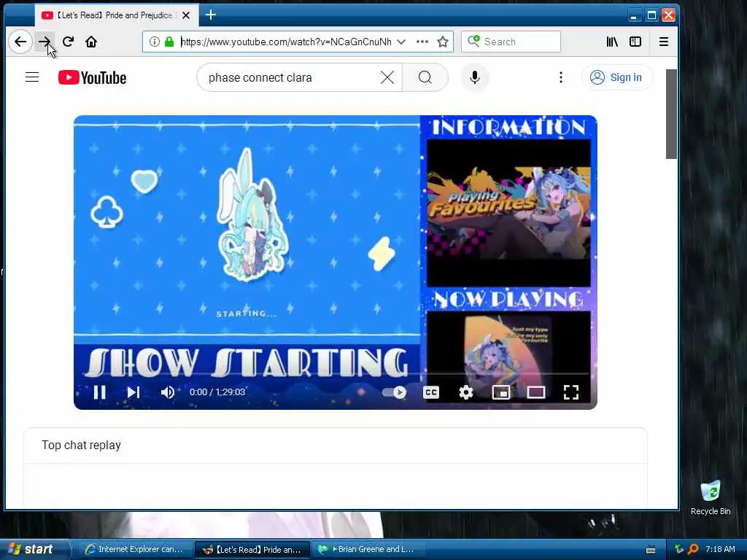Enter full screen video

point(570,392)
